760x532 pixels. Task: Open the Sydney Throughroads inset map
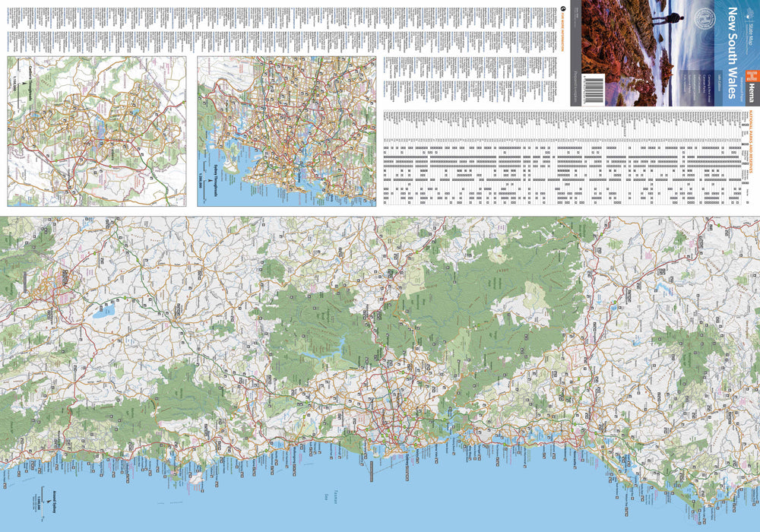click(287, 131)
